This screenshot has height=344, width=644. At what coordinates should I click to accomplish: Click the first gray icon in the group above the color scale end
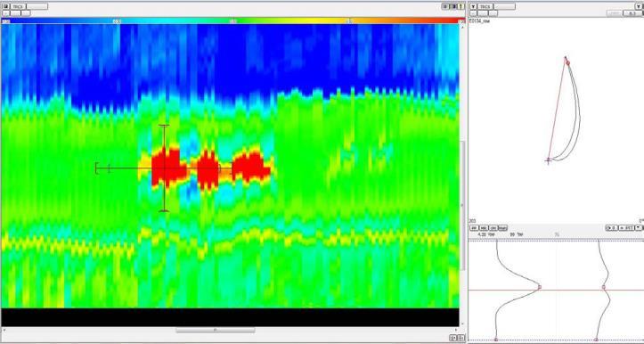[445, 6]
